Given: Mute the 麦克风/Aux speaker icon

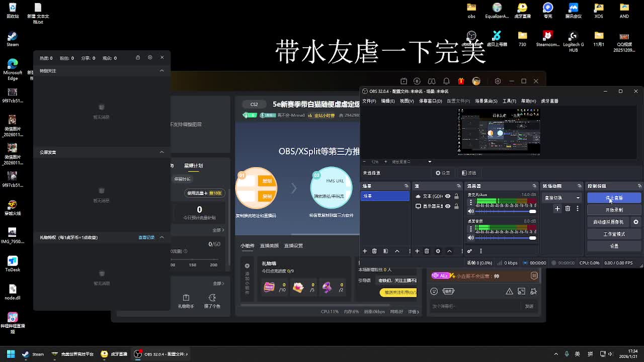Looking at the screenshot, I should coord(471,211).
